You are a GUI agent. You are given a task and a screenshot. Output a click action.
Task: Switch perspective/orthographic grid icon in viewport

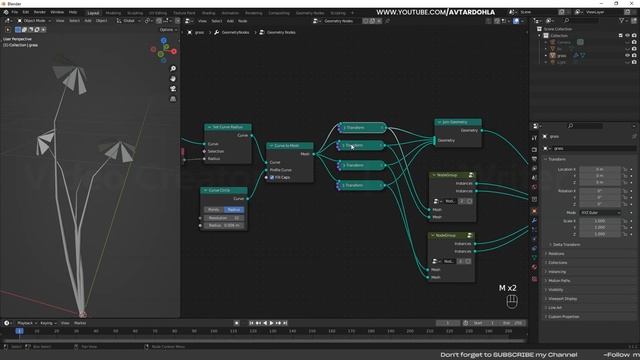point(173,99)
